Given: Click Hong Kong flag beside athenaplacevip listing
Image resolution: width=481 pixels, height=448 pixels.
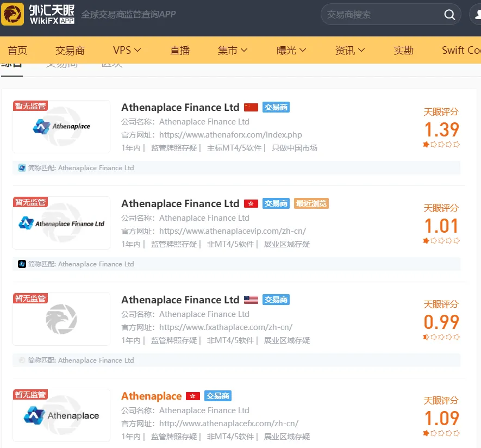Looking at the screenshot, I should 251,203.
